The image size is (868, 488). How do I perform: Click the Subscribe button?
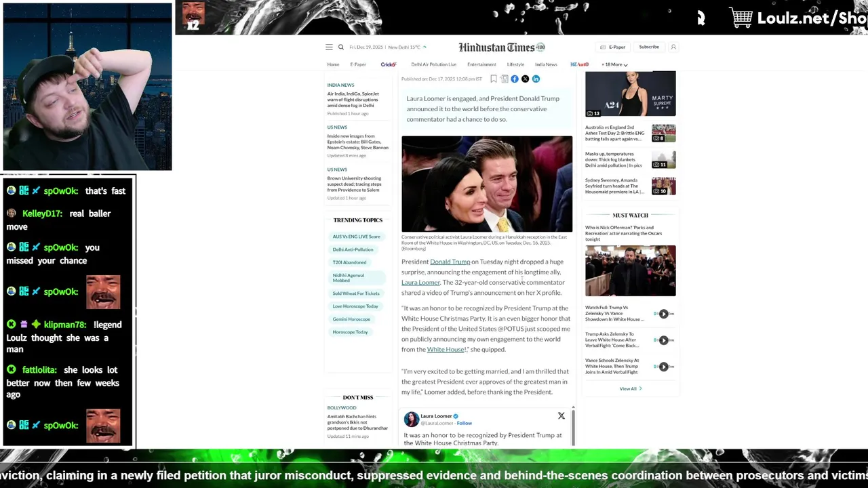(x=649, y=47)
